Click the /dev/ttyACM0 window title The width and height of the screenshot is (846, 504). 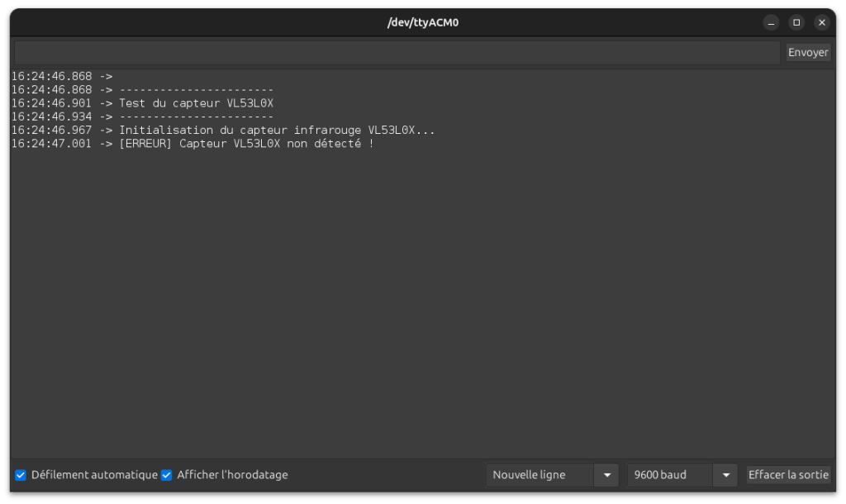coord(423,22)
